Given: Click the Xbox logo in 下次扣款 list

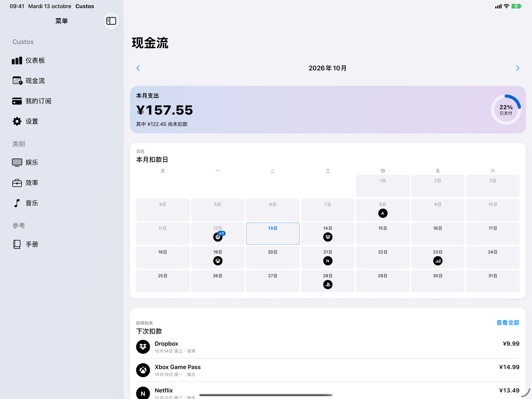Looking at the screenshot, I should [x=143, y=370].
